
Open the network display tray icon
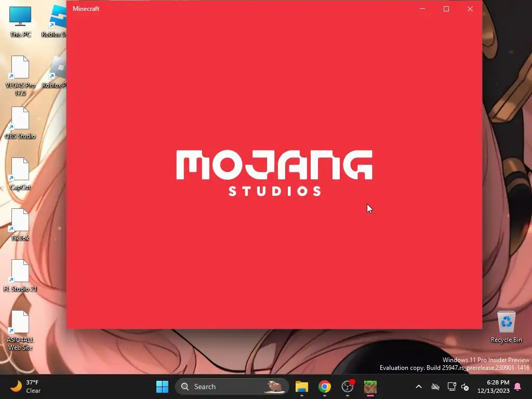pyautogui.click(x=451, y=387)
